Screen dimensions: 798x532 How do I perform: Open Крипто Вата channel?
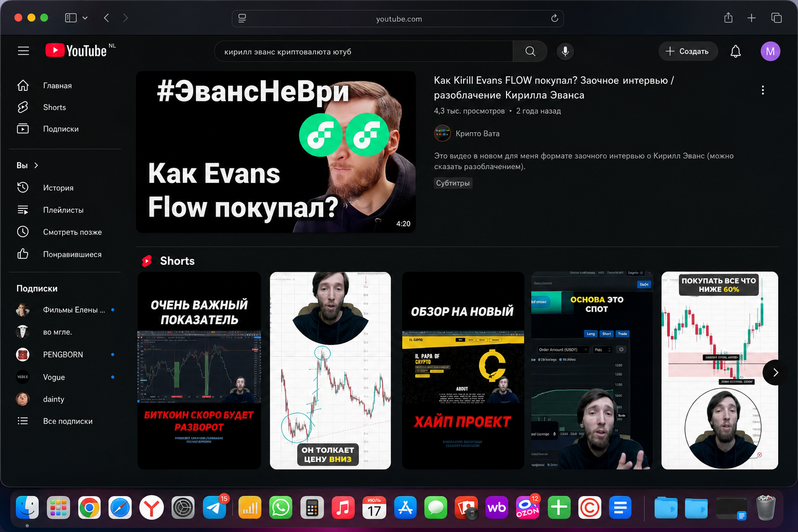tap(477, 134)
